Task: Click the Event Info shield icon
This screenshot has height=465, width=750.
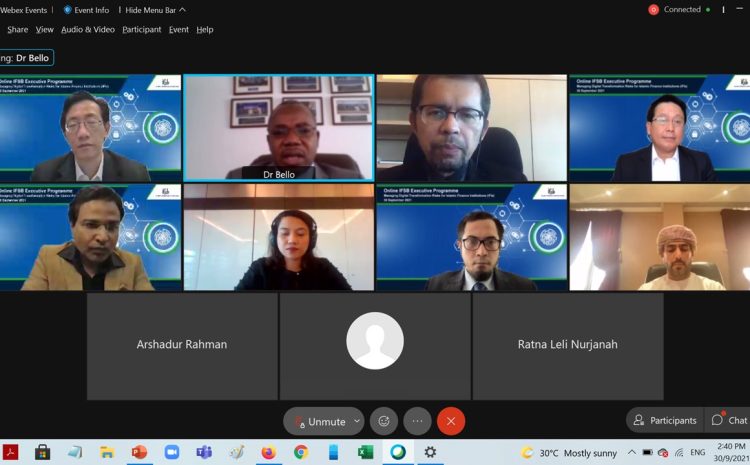Action: [67, 10]
